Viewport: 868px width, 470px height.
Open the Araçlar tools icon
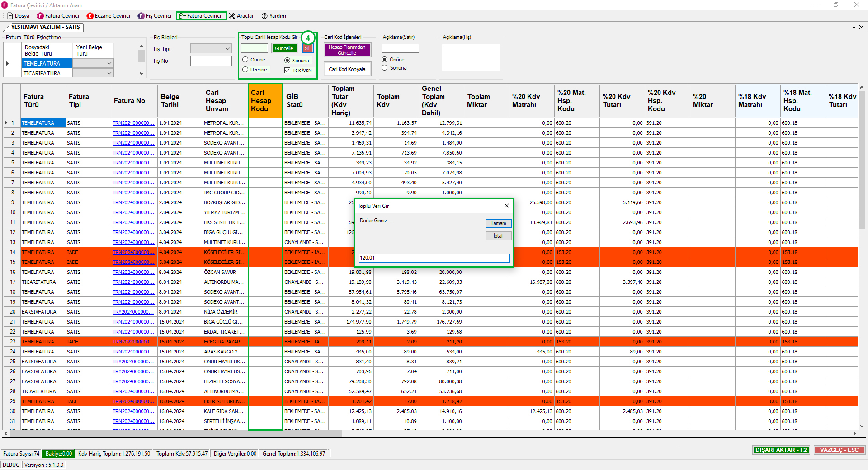click(232, 16)
